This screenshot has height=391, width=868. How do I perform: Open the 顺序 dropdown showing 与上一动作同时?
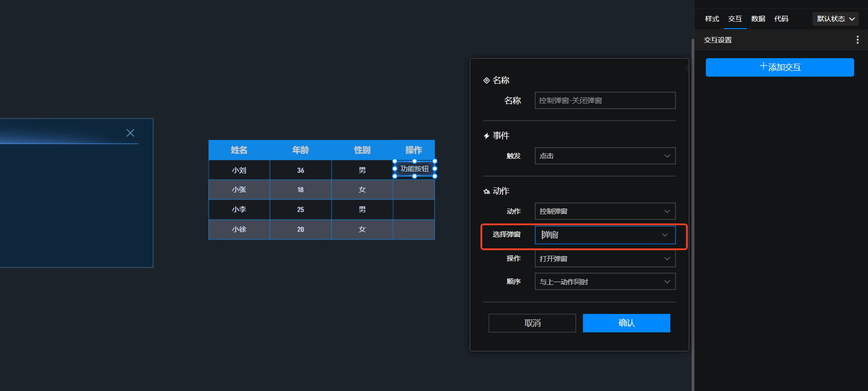[605, 282]
